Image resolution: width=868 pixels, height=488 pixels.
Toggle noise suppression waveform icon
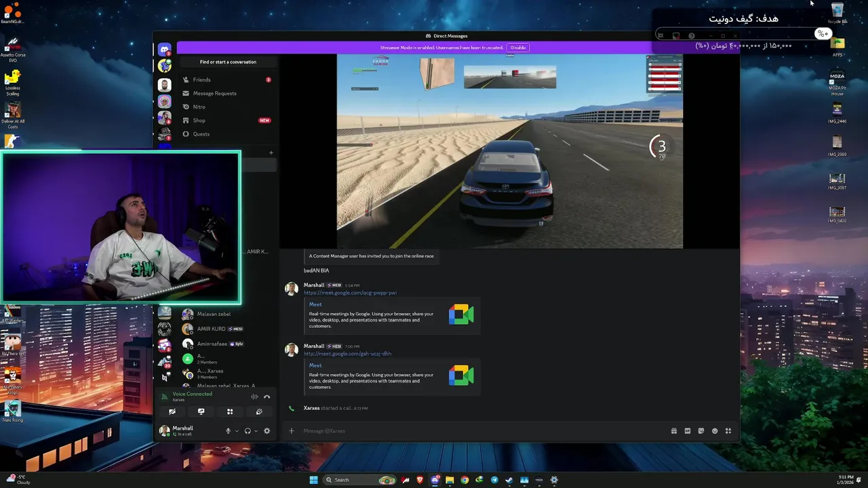pos(254,396)
